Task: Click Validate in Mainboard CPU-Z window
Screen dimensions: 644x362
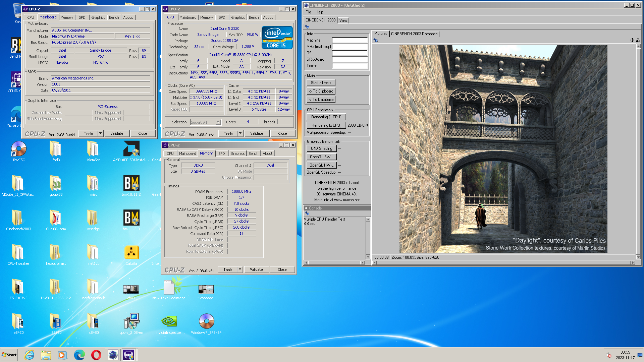Action: (117, 133)
